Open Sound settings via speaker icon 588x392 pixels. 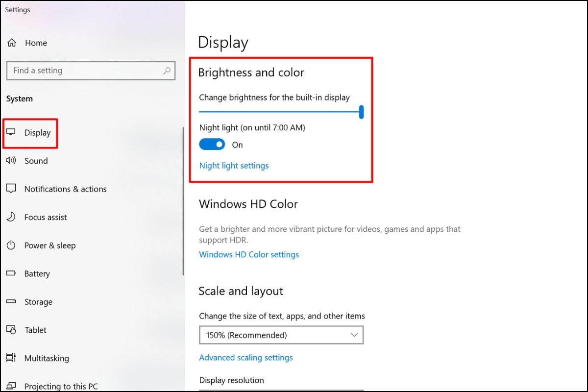11,161
